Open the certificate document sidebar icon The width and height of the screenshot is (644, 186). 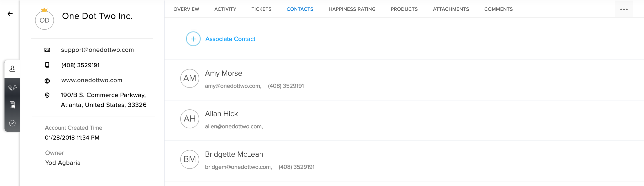[x=12, y=105]
